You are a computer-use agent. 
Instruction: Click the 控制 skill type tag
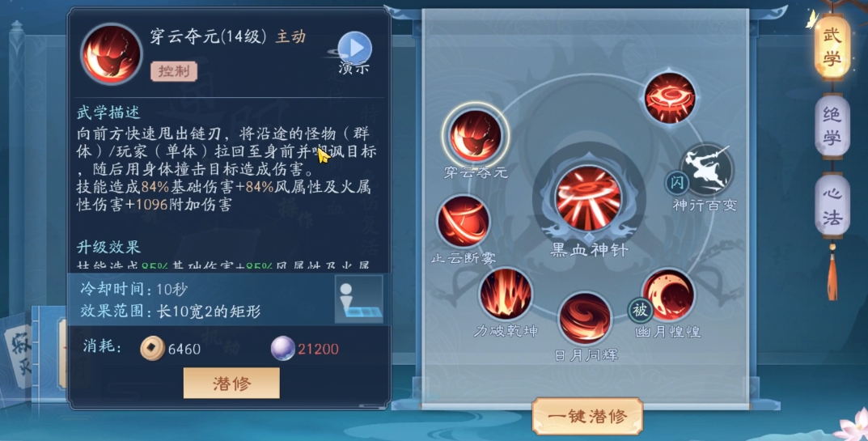tap(174, 71)
